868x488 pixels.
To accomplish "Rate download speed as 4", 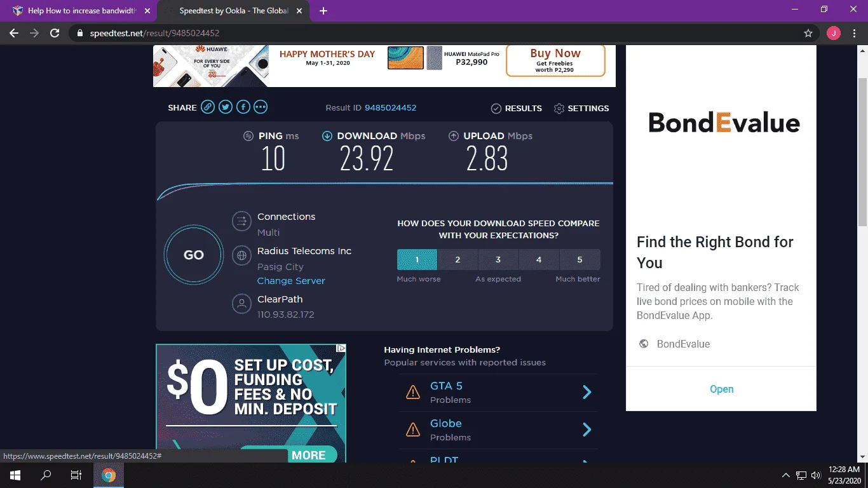I will (x=539, y=260).
